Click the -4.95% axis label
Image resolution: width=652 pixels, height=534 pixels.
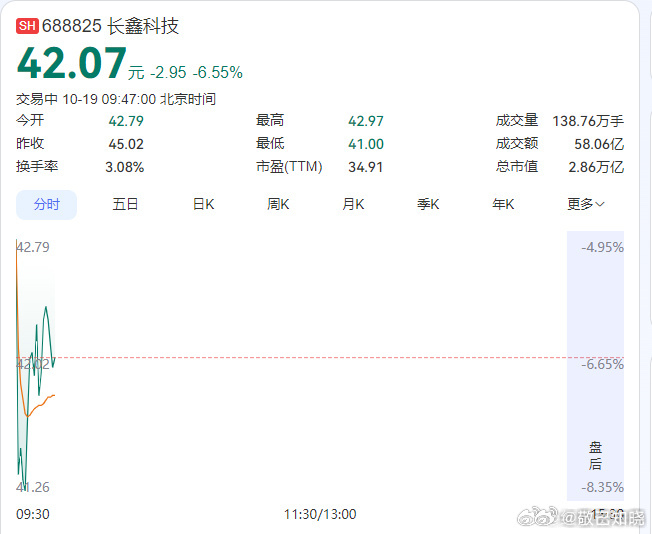click(x=603, y=247)
